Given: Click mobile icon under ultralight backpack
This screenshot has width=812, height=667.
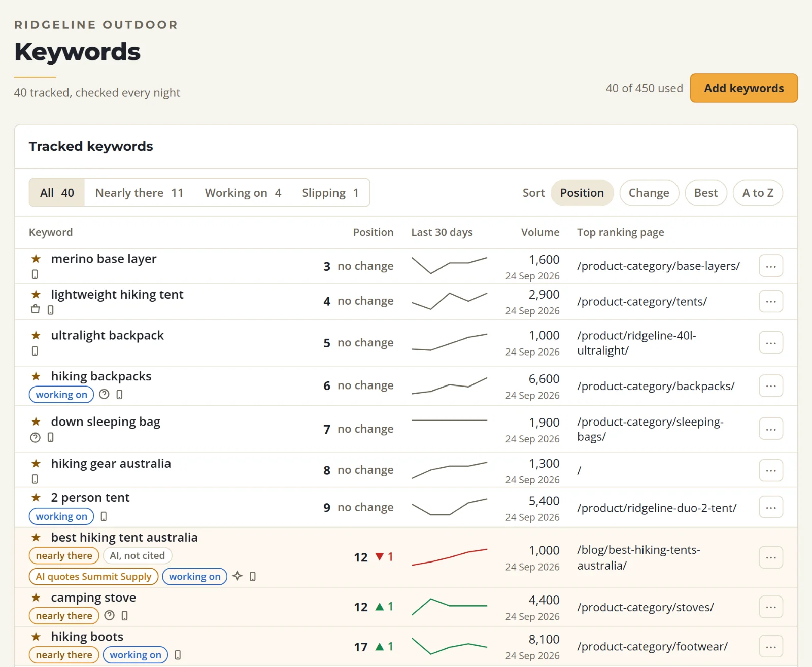Looking at the screenshot, I should 35,351.
